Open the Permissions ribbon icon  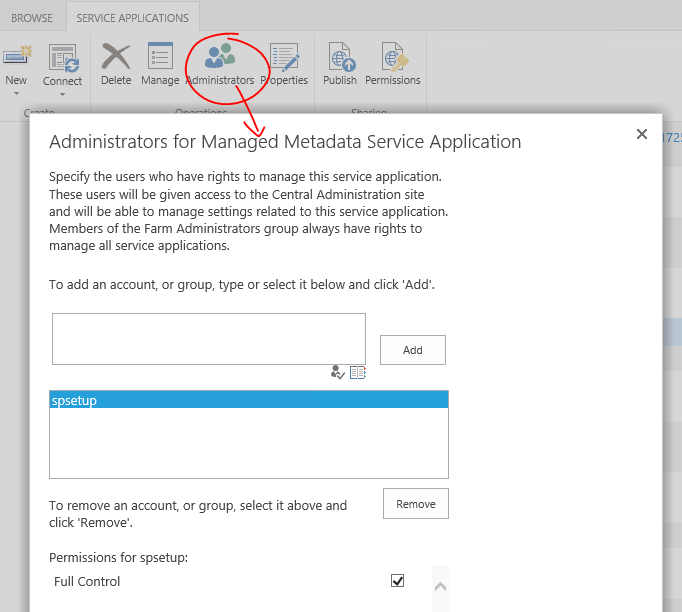coord(393,57)
